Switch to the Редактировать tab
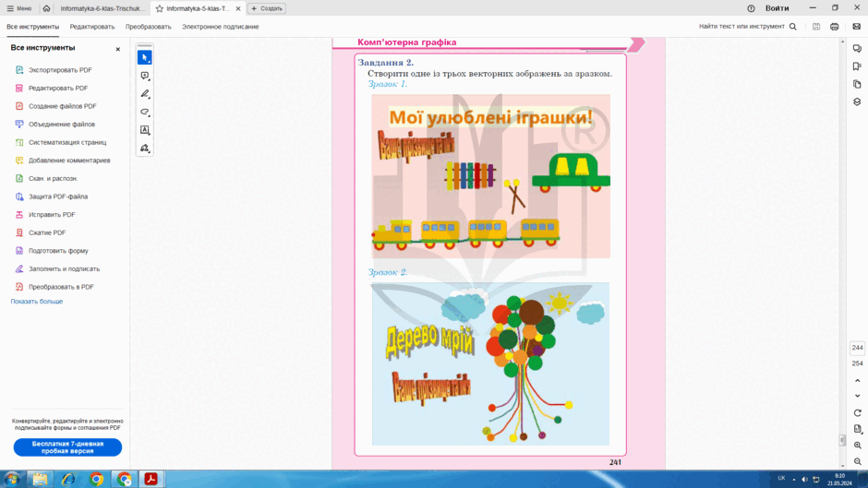 pos(92,27)
